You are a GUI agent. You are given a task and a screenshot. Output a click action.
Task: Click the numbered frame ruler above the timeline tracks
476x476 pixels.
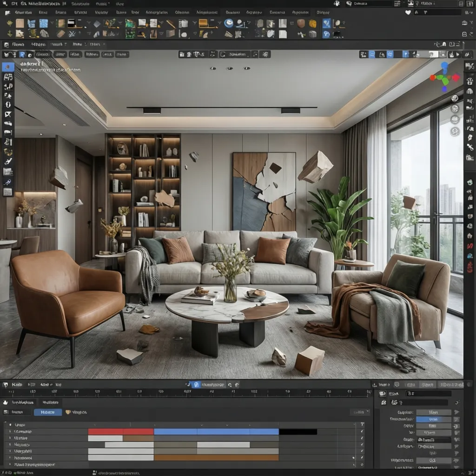(x=187, y=392)
